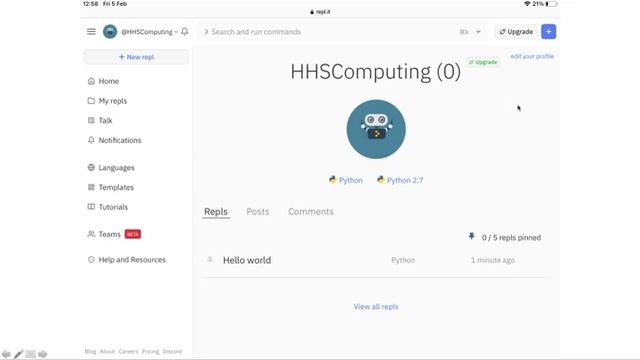Switch to the Comments tab
This screenshot has width=640, height=360.
311,212
